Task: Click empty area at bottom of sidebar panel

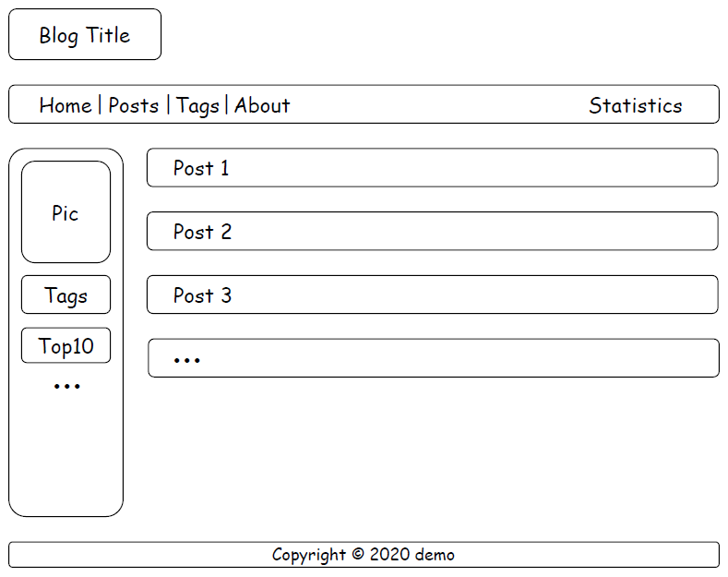Action: tap(66, 462)
